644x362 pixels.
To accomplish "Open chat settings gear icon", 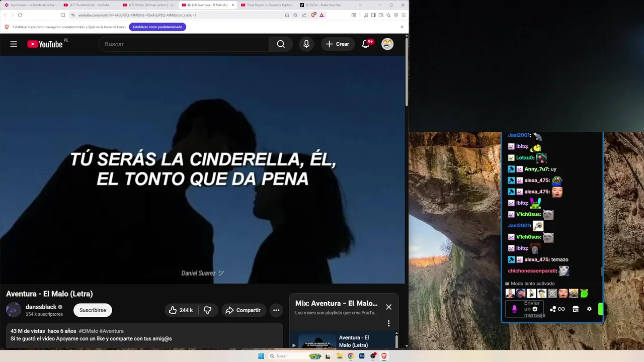I will coord(589,309).
